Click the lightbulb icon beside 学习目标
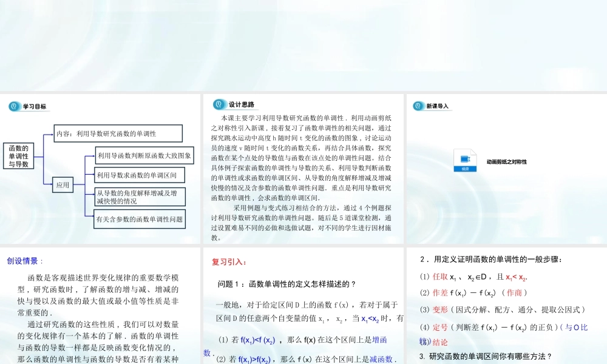The image size is (607, 364). pyautogui.click(x=14, y=105)
